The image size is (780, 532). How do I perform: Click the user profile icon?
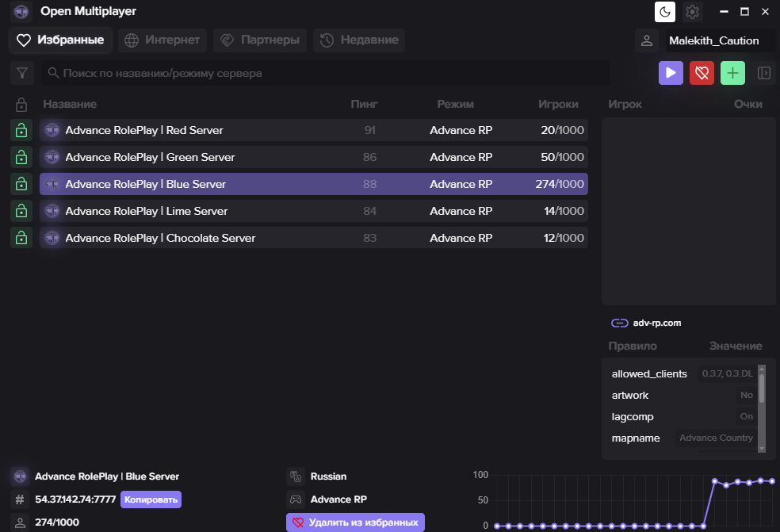(647, 40)
